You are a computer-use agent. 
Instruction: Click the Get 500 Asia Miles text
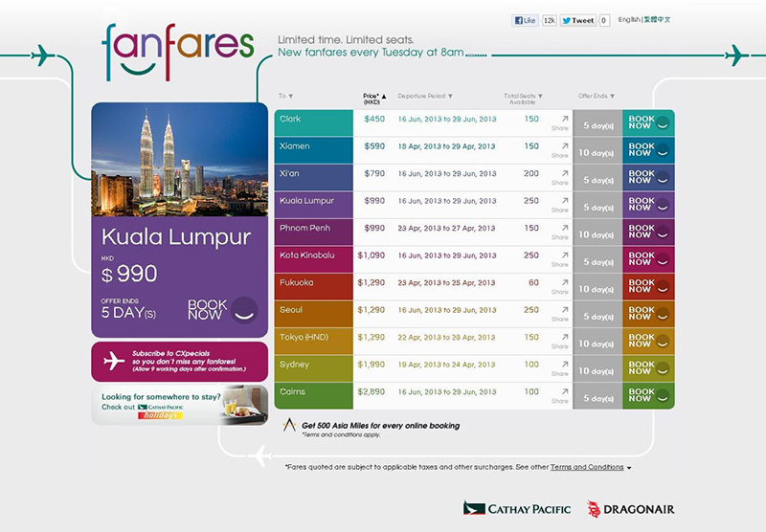pos(380,426)
